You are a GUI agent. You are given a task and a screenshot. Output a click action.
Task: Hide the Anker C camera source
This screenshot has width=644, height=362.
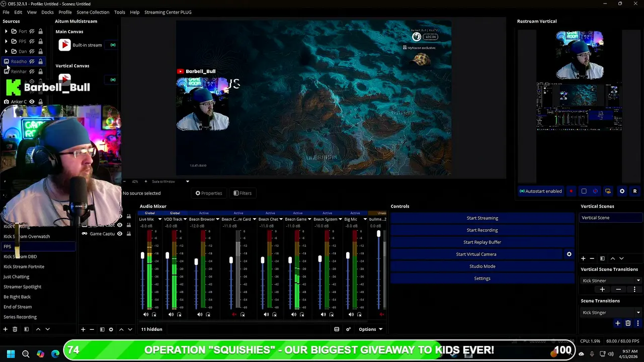click(32, 102)
